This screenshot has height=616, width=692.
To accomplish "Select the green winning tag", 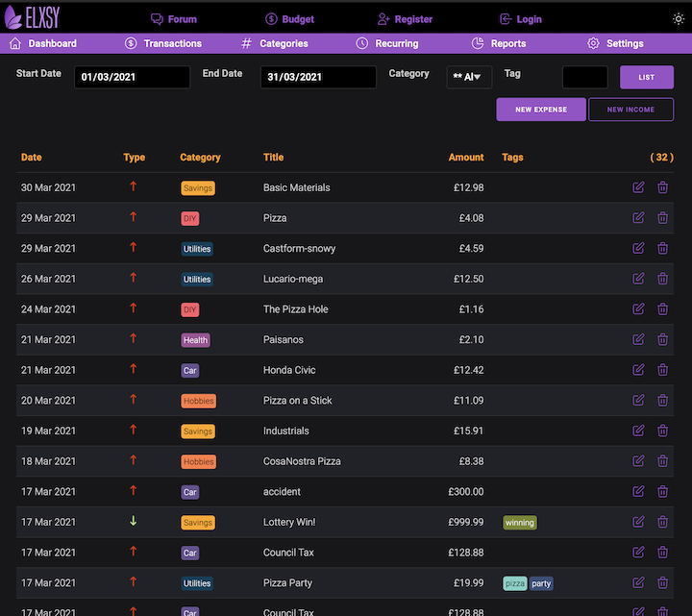I will pos(520,523).
